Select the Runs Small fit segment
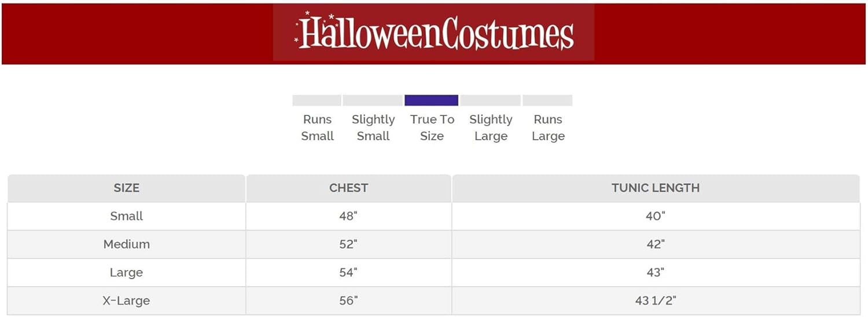The width and height of the screenshot is (868, 317). (317, 100)
